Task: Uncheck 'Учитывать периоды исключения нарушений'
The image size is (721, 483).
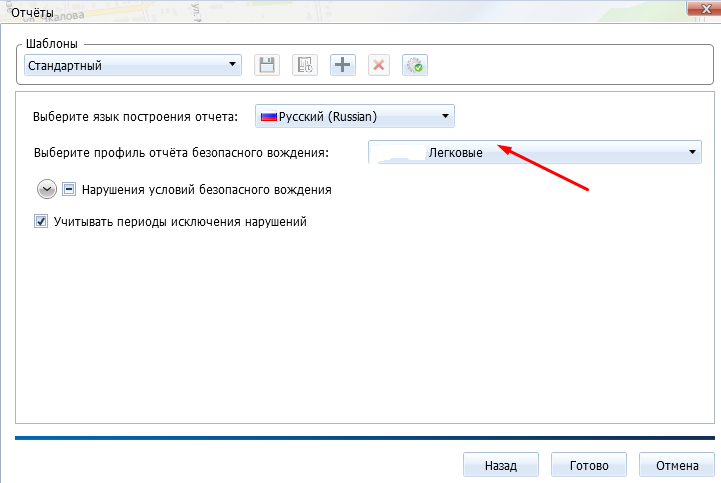Action: [42, 222]
